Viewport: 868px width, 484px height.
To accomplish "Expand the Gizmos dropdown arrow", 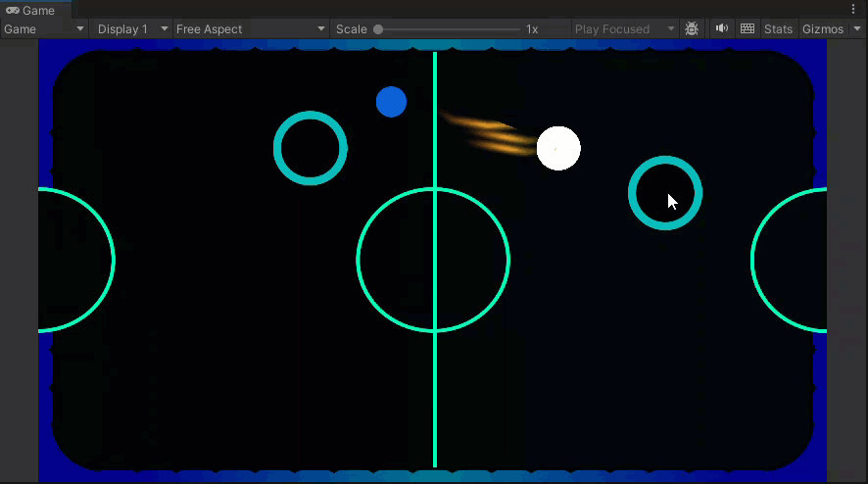I will 857,28.
